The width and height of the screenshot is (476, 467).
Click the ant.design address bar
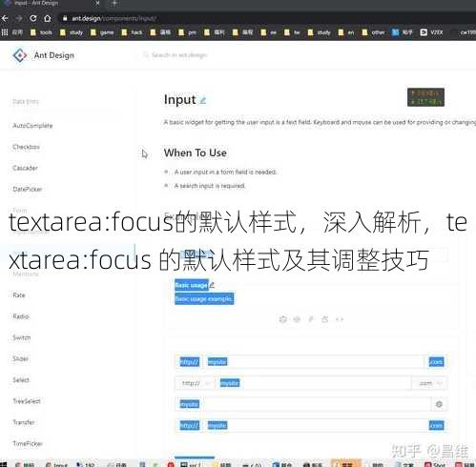pos(267,18)
